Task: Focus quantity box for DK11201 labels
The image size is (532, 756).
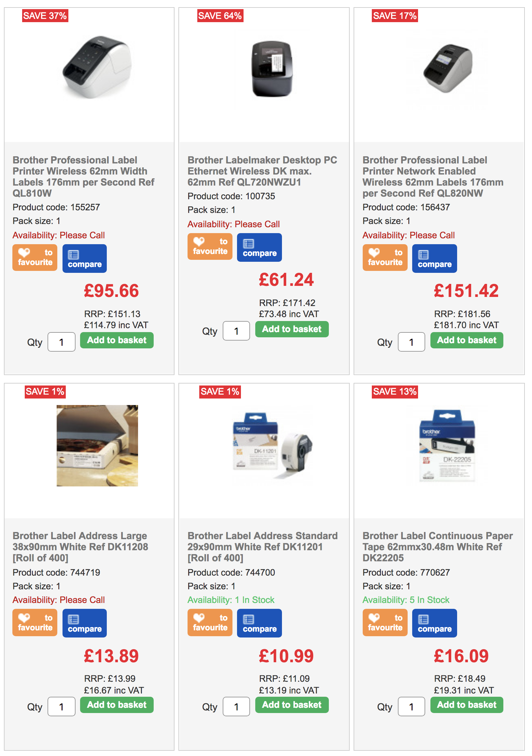Action: coord(236,707)
